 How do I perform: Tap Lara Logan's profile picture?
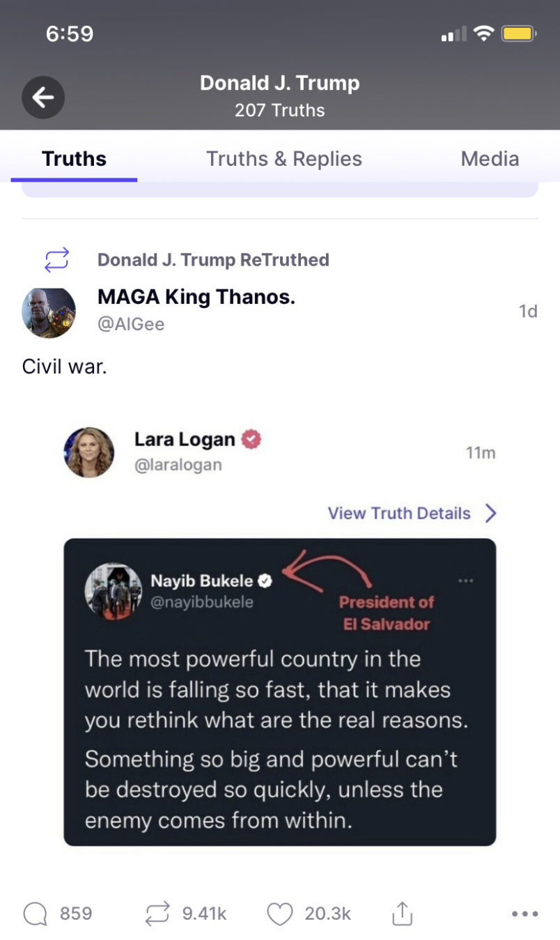click(89, 452)
